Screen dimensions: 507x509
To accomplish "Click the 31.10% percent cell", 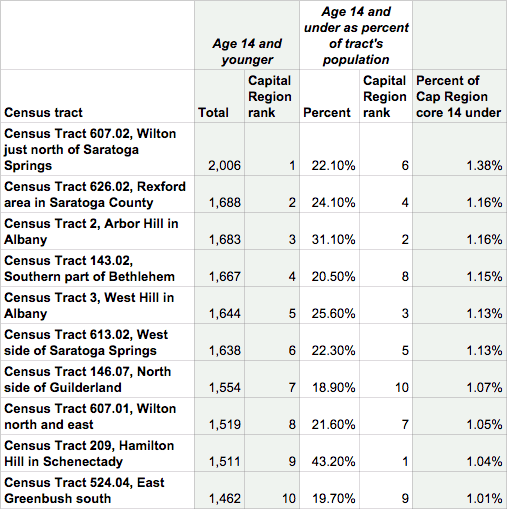I will [329, 231].
